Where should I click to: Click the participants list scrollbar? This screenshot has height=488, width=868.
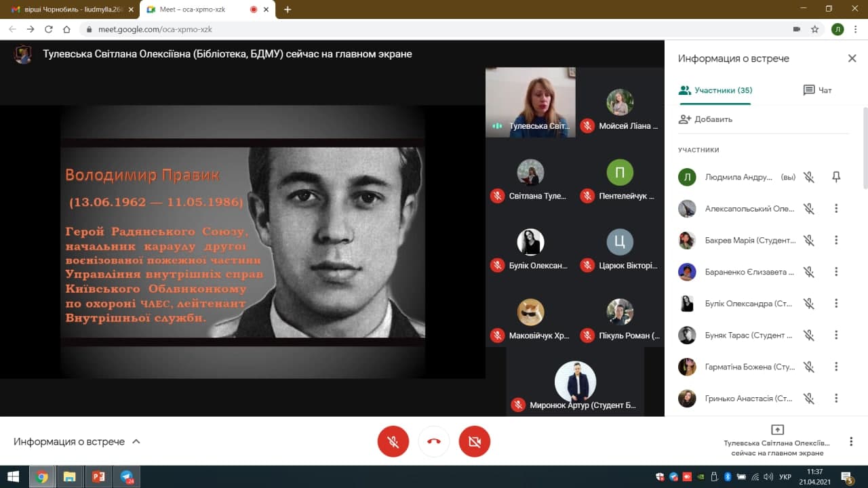864,149
